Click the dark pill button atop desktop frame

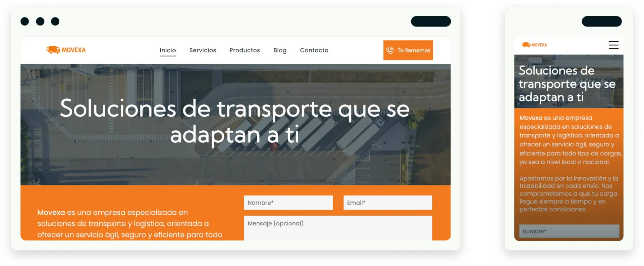tap(431, 21)
